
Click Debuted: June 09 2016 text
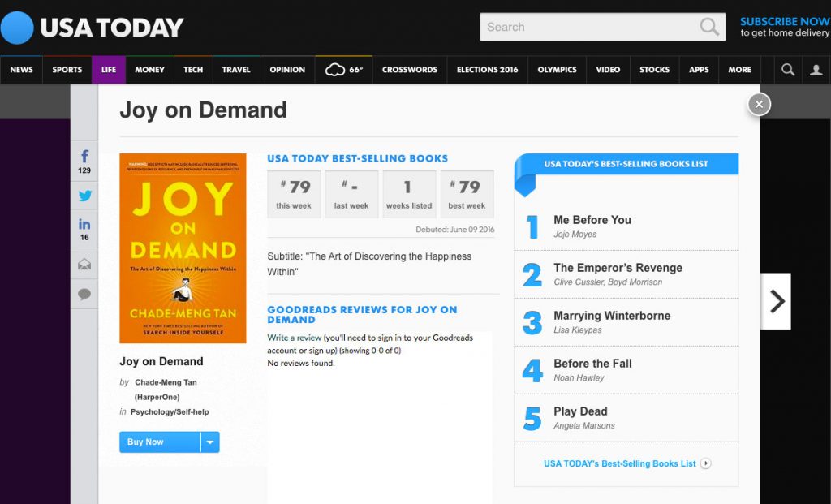(x=454, y=230)
